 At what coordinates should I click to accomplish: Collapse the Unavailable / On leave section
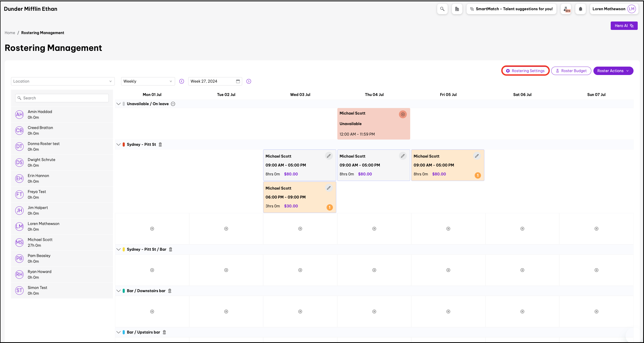coord(118,104)
